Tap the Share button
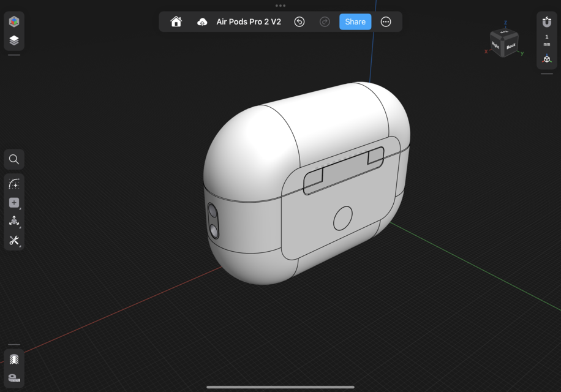Viewport: 561px width, 392px height. click(355, 21)
